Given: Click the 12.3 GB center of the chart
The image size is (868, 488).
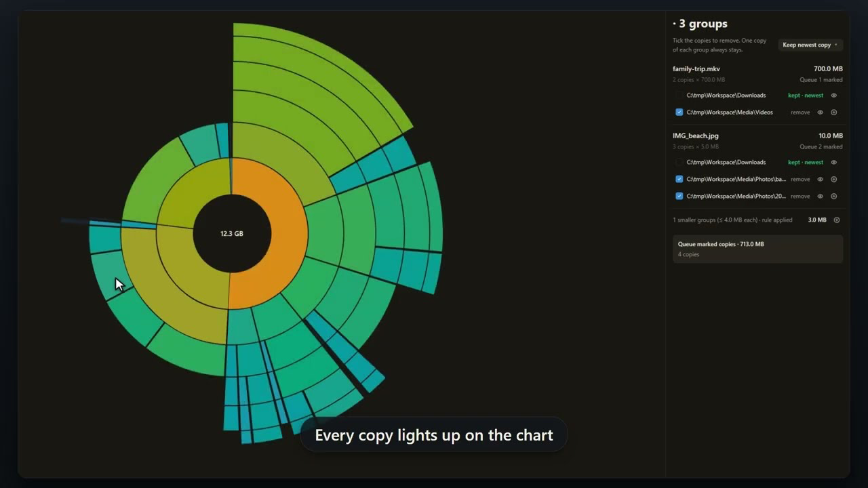Looking at the screenshot, I should click(232, 234).
